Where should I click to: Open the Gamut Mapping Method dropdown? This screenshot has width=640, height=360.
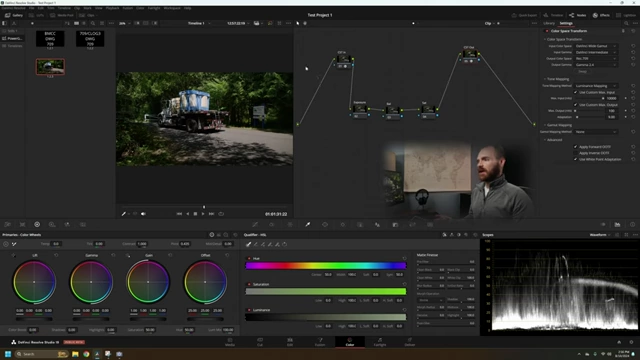(x=596, y=132)
